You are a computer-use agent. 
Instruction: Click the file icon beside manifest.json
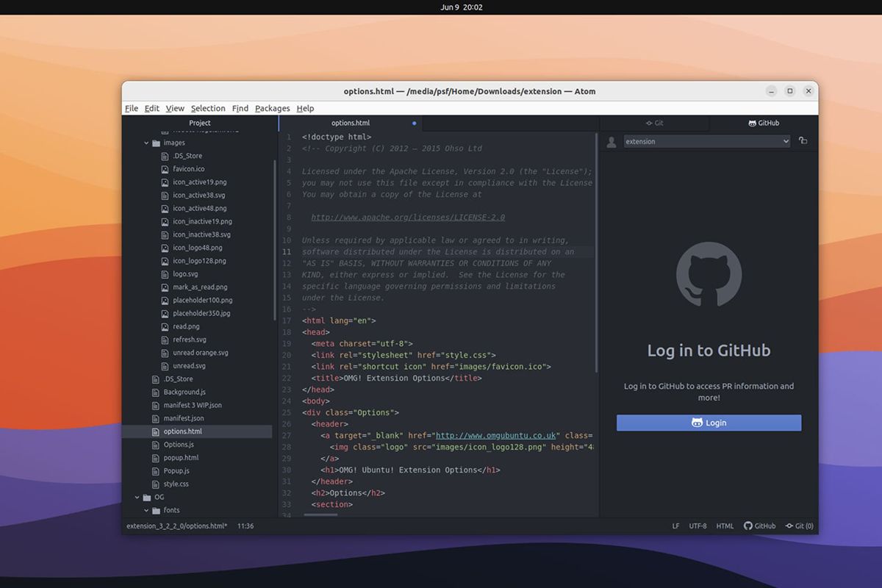(156, 418)
